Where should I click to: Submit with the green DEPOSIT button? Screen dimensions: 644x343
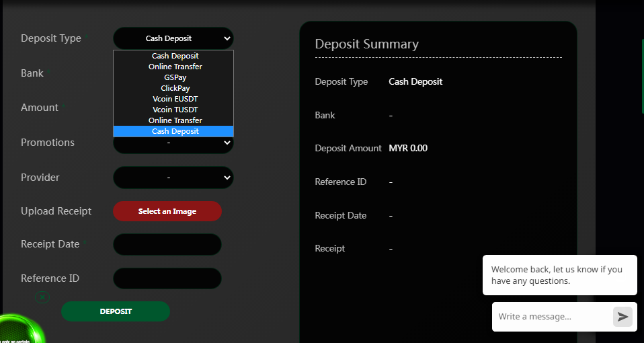(x=116, y=311)
